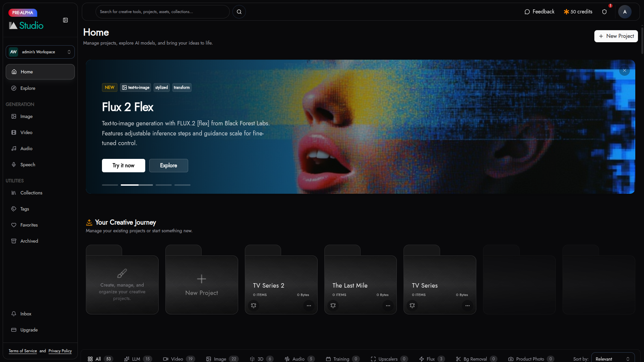Click the PRE-ALPHA badge
Viewport: 644px width, 362px height.
coord(23,13)
